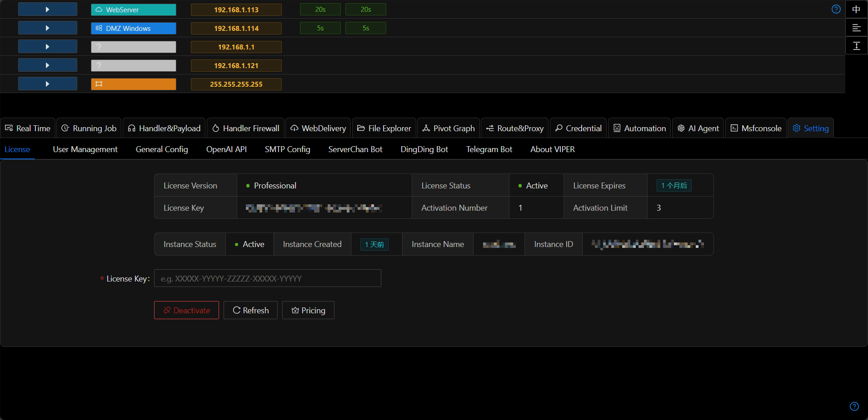This screenshot has height=420, width=868.
Task: Click the Instance Status Active value
Action: [x=253, y=244]
